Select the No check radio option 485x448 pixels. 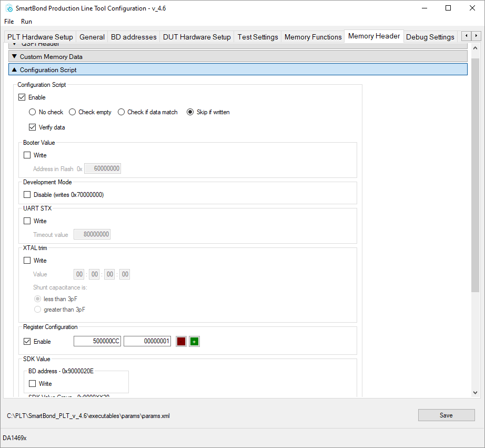(32, 112)
